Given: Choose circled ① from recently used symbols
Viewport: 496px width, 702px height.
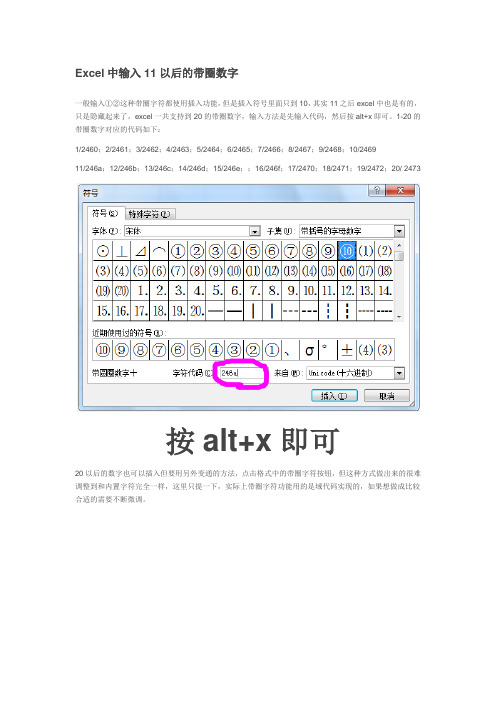Looking at the screenshot, I should click(x=272, y=350).
